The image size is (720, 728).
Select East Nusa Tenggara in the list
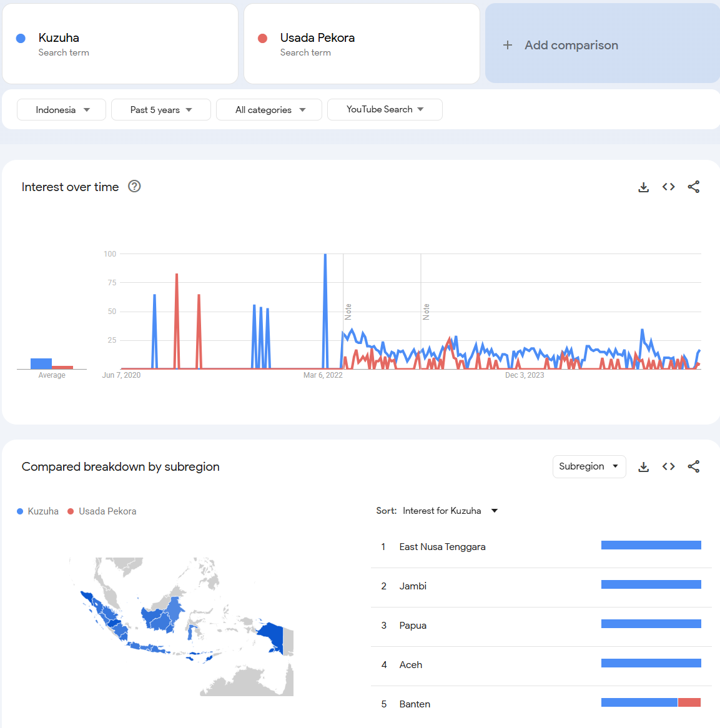point(442,547)
